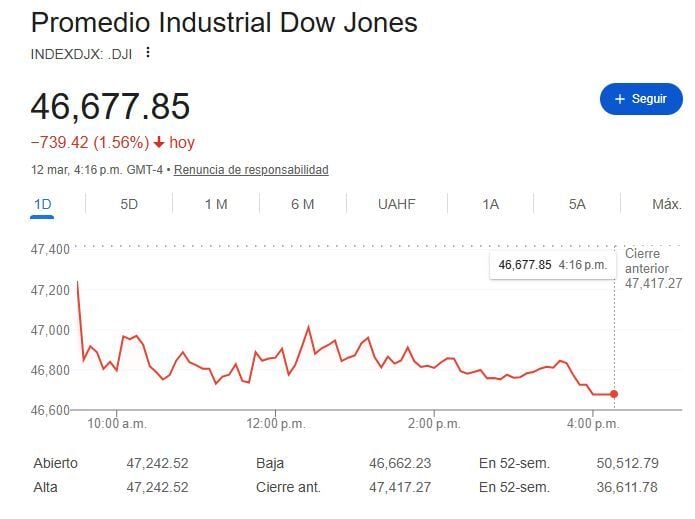Click the red end-point dot on the chart
695x519 pixels.
click(x=613, y=394)
